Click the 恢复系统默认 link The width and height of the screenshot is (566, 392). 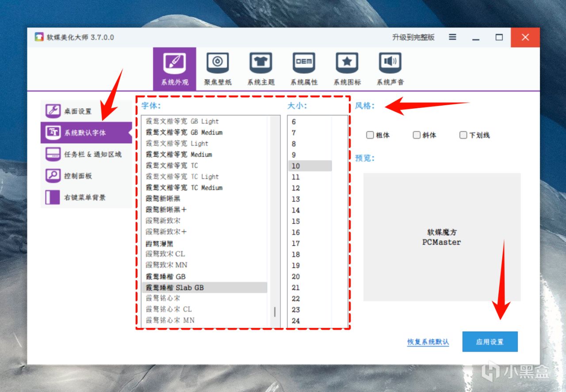pos(428,342)
